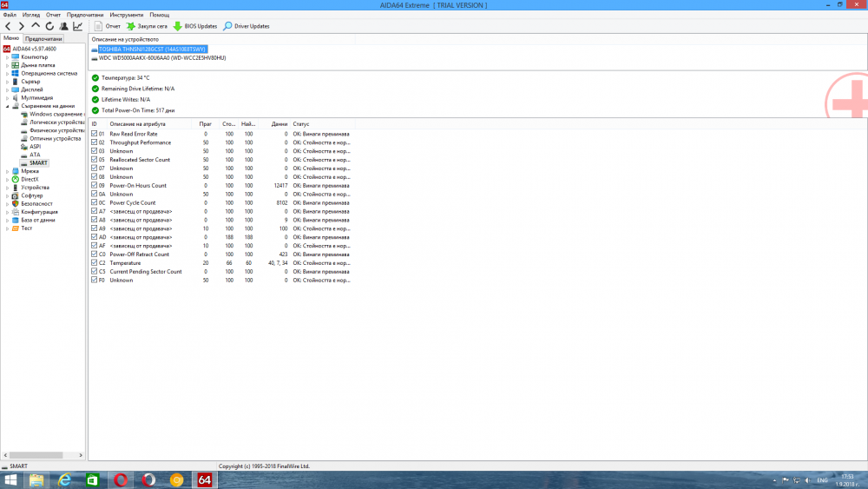
Task: Expand the Мултимедия tree node
Action: [x=7, y=97]
